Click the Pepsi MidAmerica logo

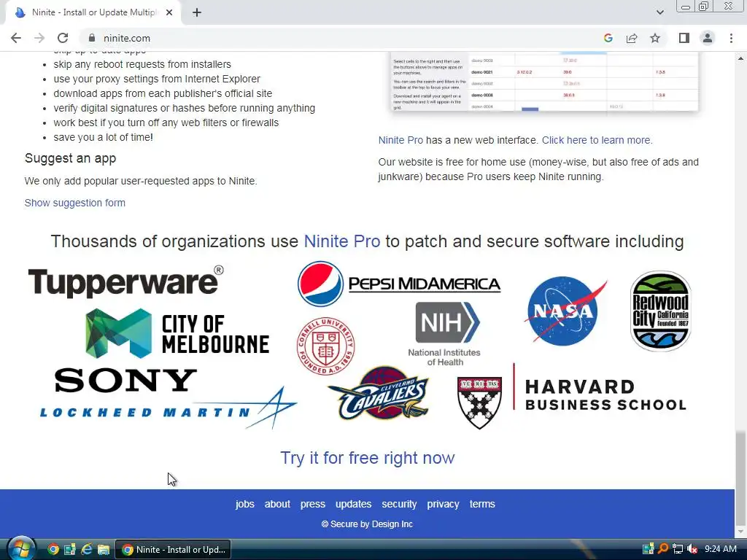point(399,284)
